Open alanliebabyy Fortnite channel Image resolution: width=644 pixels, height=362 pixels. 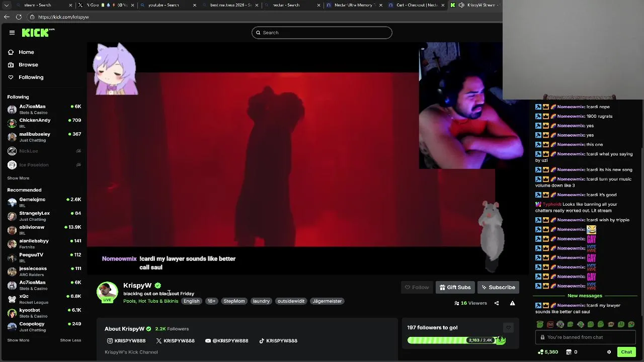pyautogui.click(x=44, y=243)
